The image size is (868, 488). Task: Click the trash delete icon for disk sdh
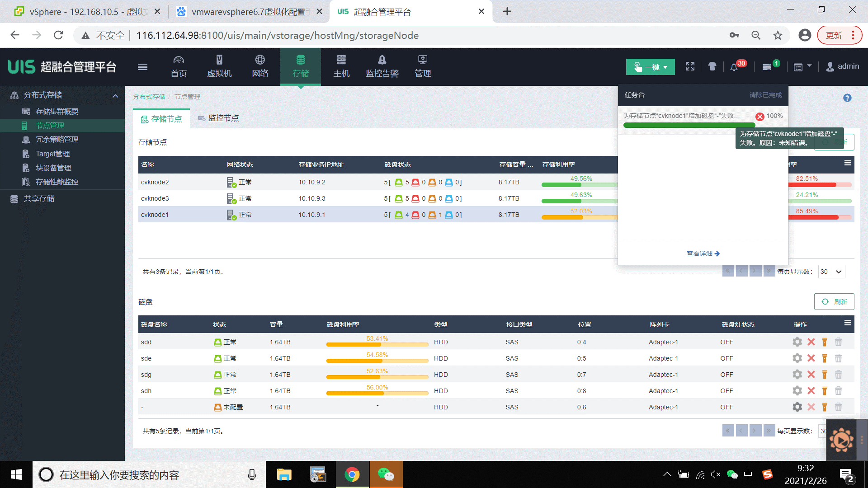tap(838, 391)
